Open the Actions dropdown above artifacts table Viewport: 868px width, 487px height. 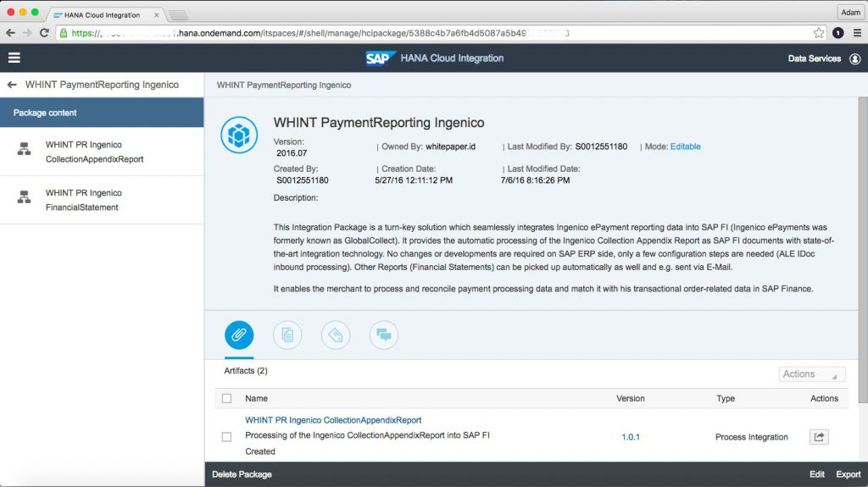811,374
